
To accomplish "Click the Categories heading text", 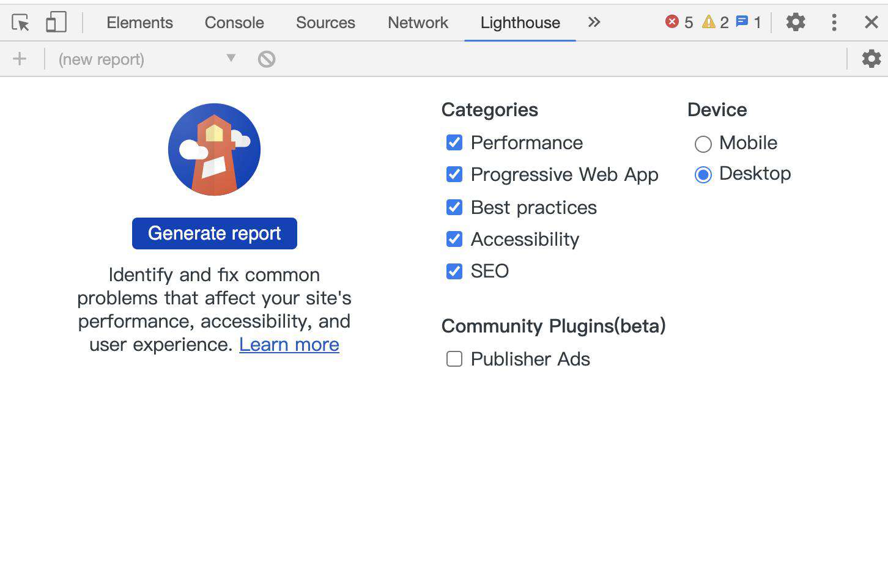I will coord(490,110).
